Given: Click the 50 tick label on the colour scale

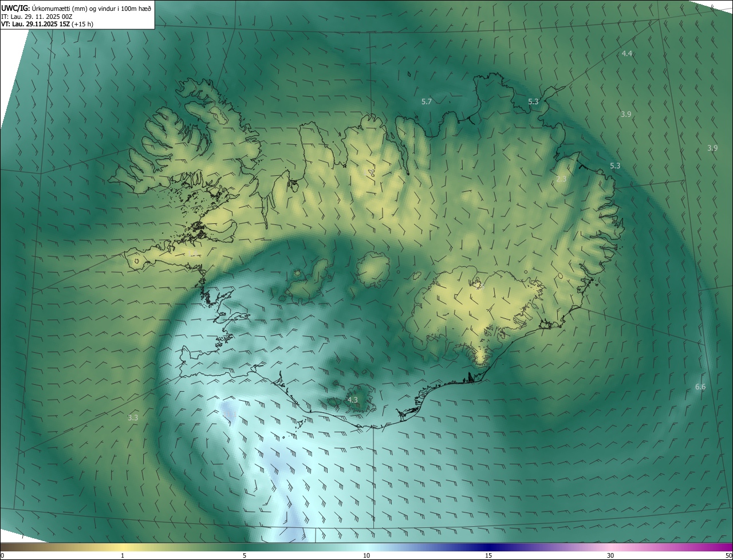Looking at the screenshot, I should pyautogui.click(x=728, y=555).
